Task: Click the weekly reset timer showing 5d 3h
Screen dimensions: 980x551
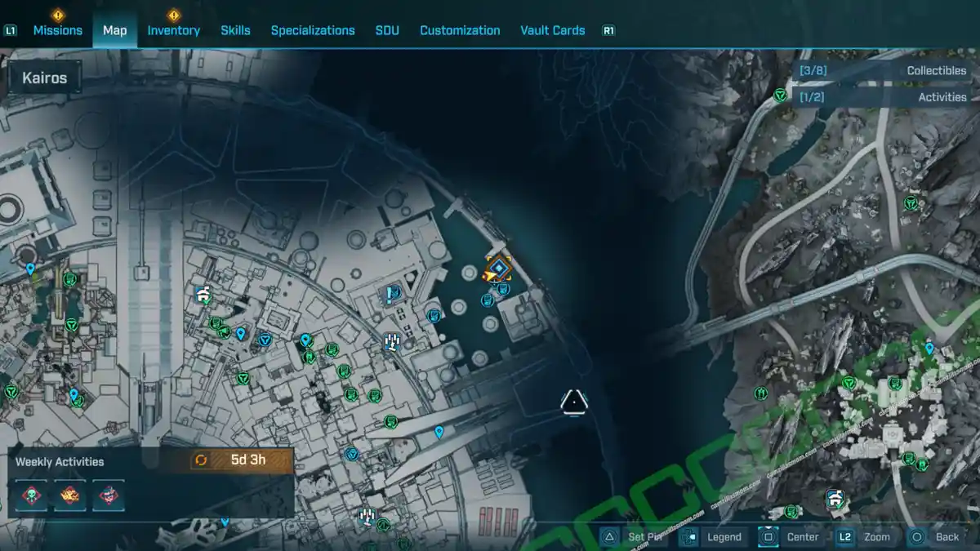Action: (241, 460)
